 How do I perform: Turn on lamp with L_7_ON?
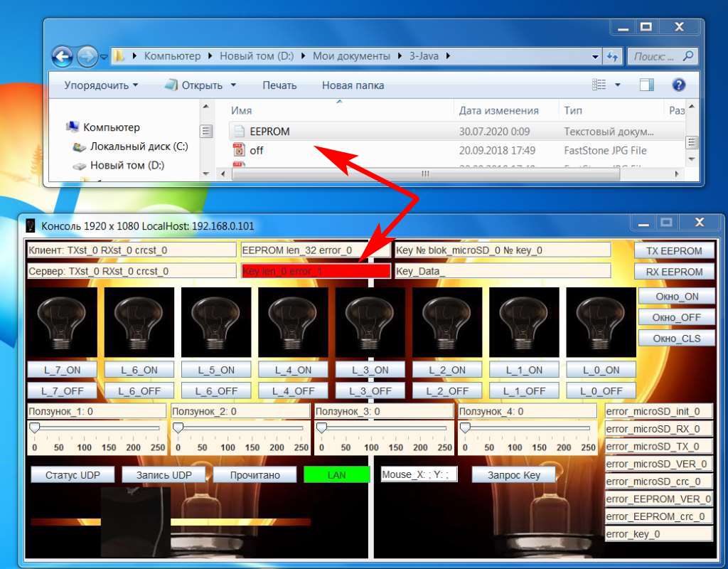62,370
